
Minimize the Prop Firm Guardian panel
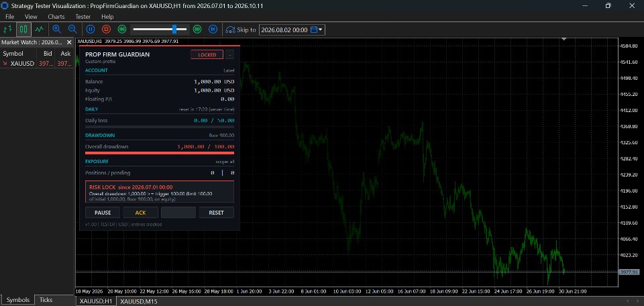230,54
